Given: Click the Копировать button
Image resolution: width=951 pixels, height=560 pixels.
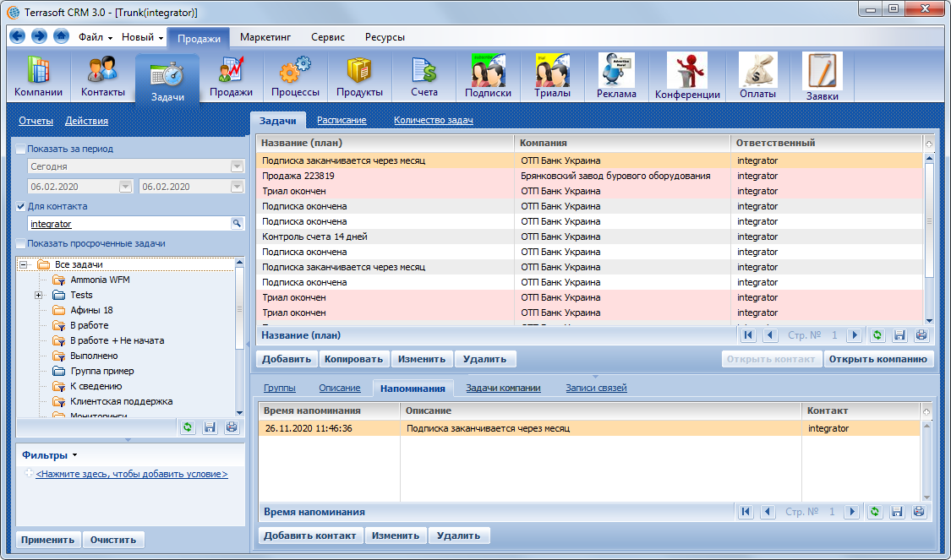Looking at the screenshot, I should coord(354,359).
